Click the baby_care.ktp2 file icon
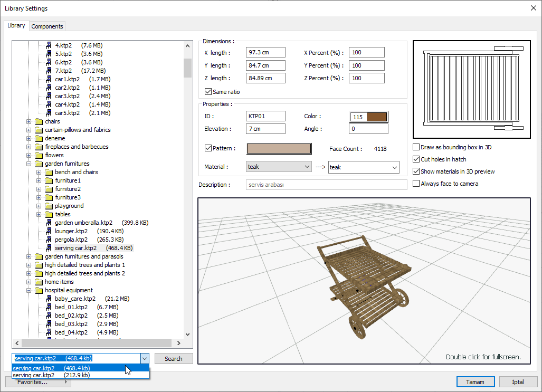The height and width of the screenshot is (392, 542). coord(49,299)
